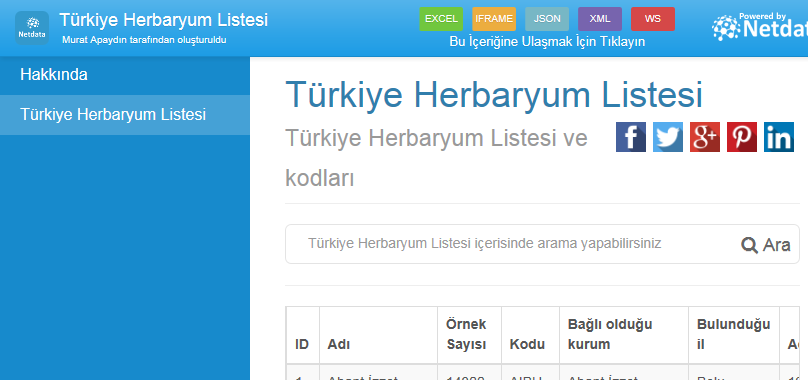Screen dimensions: 808x380
Task: Get the JSON output
Action: [x=547, y=19]
